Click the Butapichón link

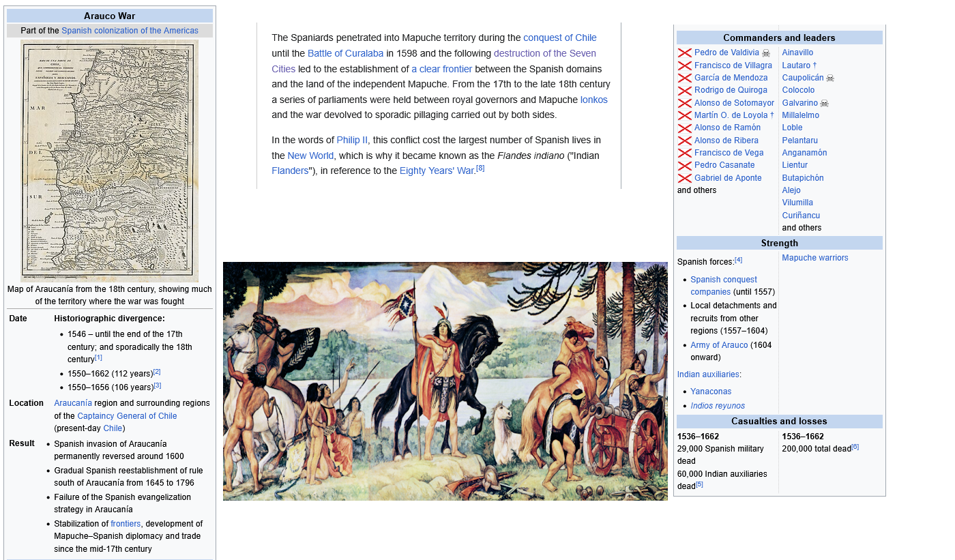pos(803,178)
